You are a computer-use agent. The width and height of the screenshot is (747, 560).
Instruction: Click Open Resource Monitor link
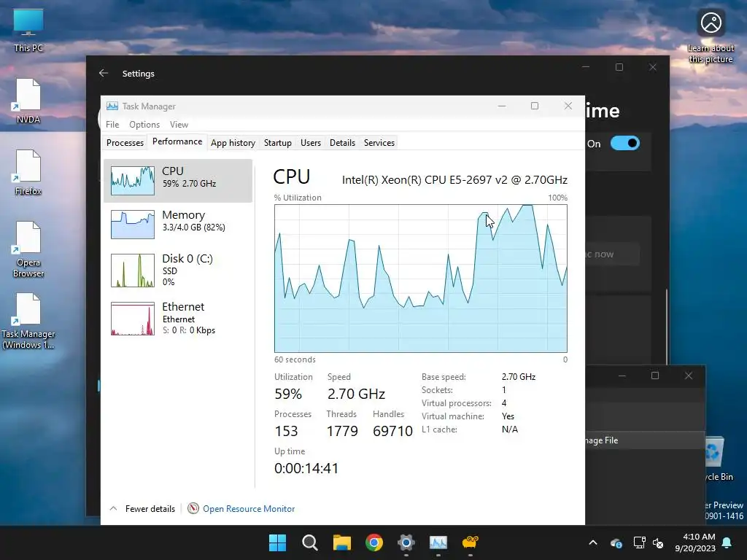pyautogui.click(x=249, y=508)
